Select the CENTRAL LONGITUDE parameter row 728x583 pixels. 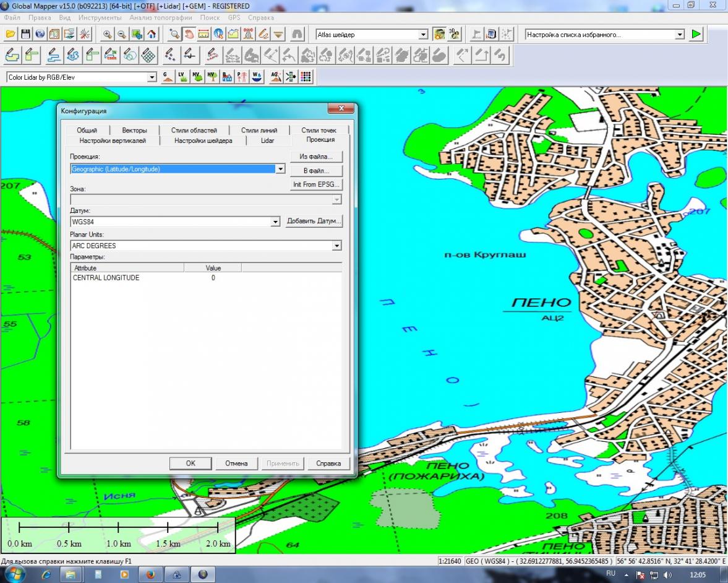click(106, 278)
